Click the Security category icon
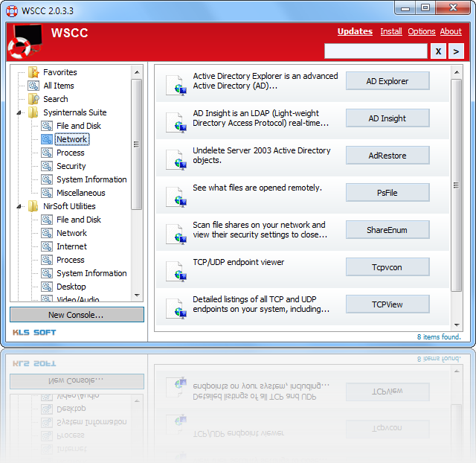This screenshot has width=476, height=463. click(x=47, y=166)
